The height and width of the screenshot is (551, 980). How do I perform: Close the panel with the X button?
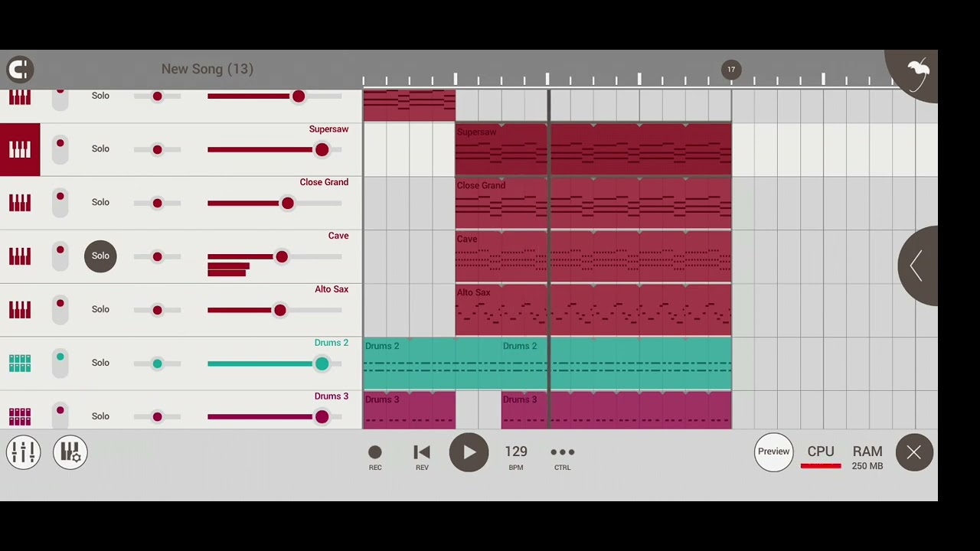tap(914, 452)
